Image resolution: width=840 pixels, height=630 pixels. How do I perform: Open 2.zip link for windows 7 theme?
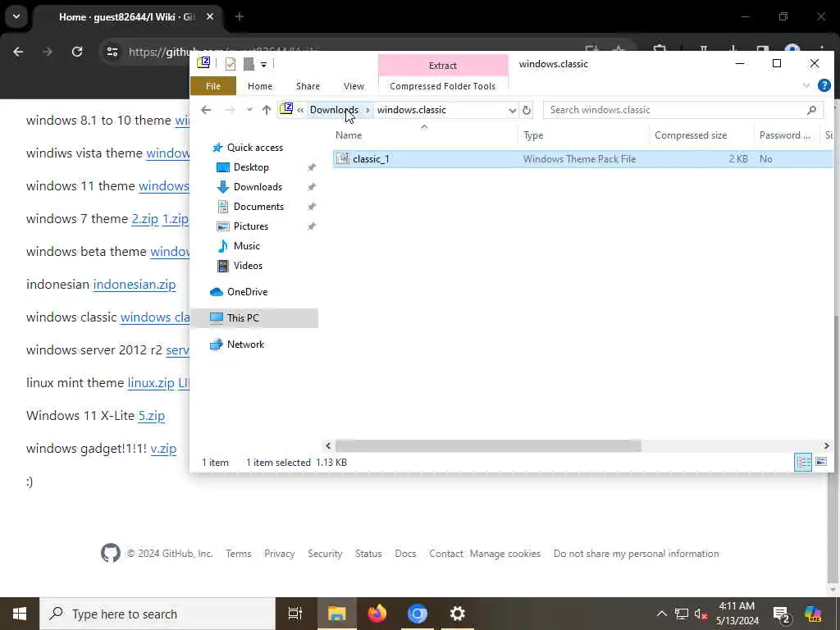pos(145,219)
